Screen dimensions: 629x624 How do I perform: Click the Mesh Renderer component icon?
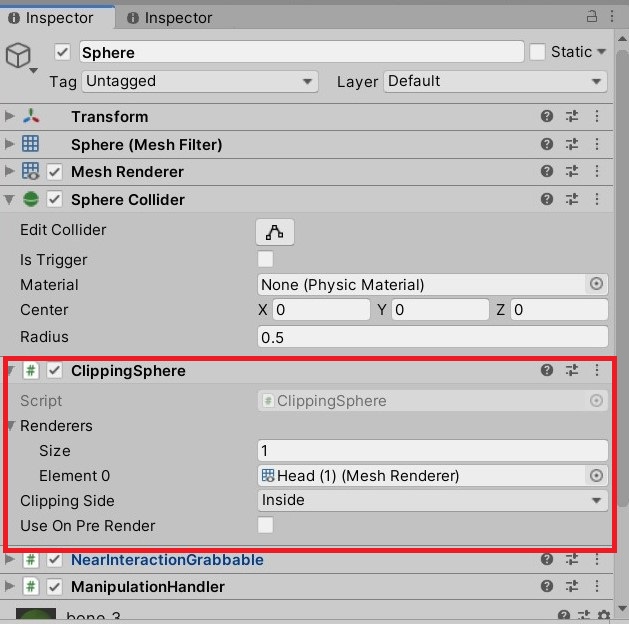[x=30, y=171]
